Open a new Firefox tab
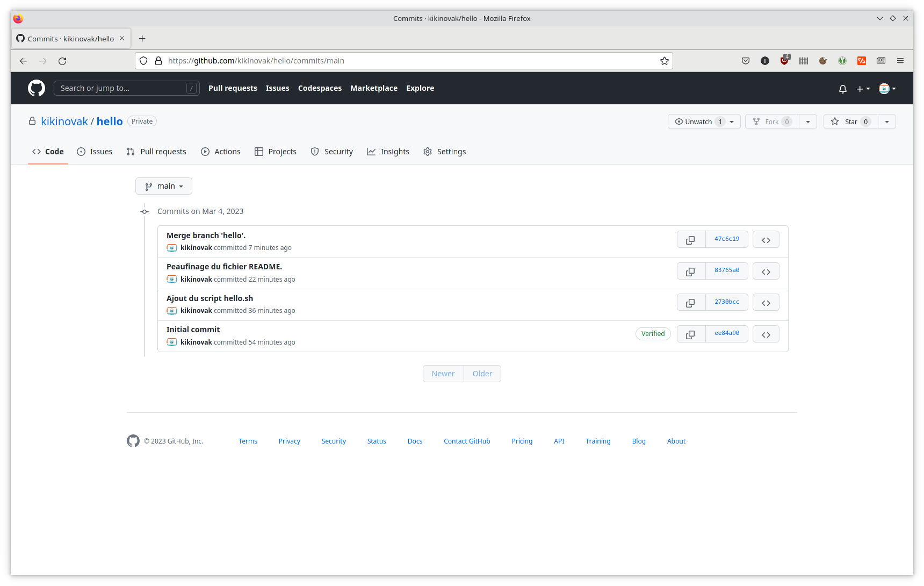Image resolution: width=924 pixels, height=586 pixels. pos(142,38)
